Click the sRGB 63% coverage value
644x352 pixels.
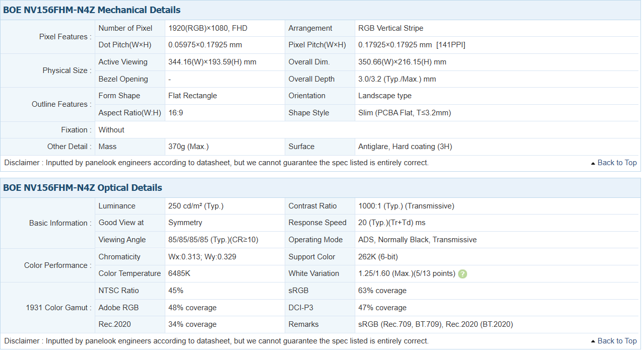(x=382, y=291)
